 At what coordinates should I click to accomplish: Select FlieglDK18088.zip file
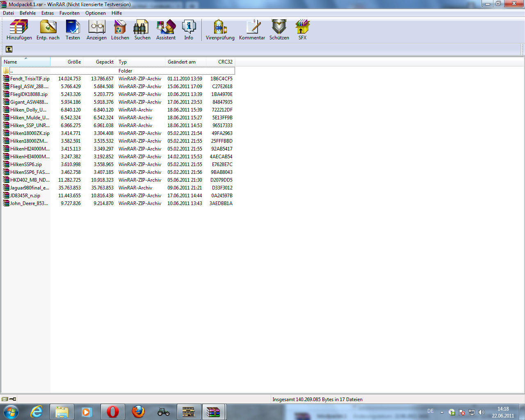coord(118,94)
